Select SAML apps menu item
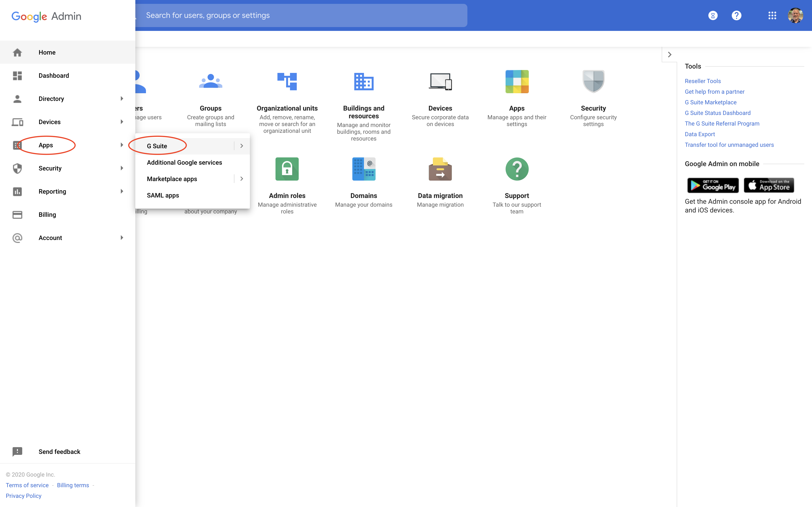The image size is (812, 507). (163, 196)
